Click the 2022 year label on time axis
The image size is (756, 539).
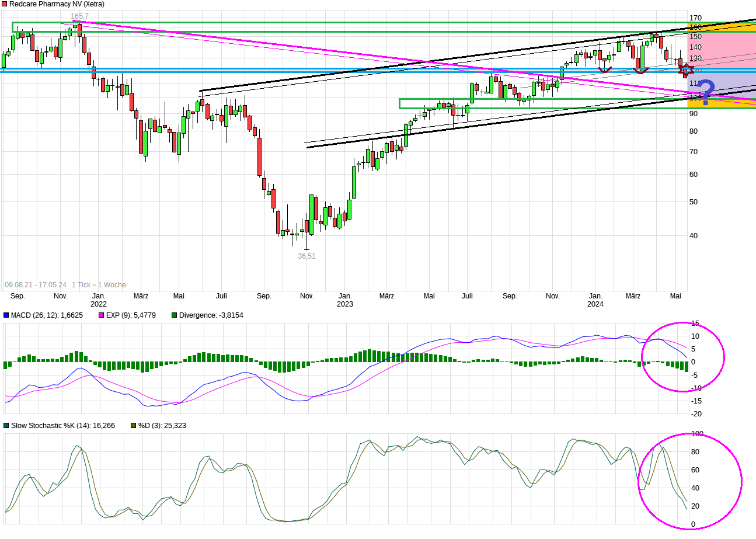coord(98,304)
